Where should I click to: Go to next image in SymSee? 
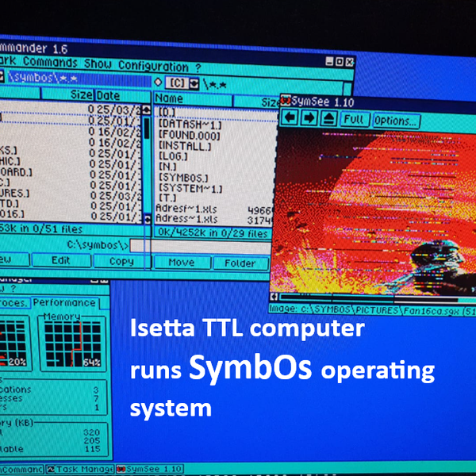[x=309, y=117]
